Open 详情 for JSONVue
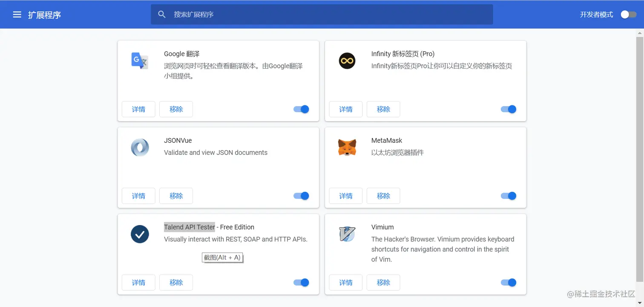 pos(138,196)
